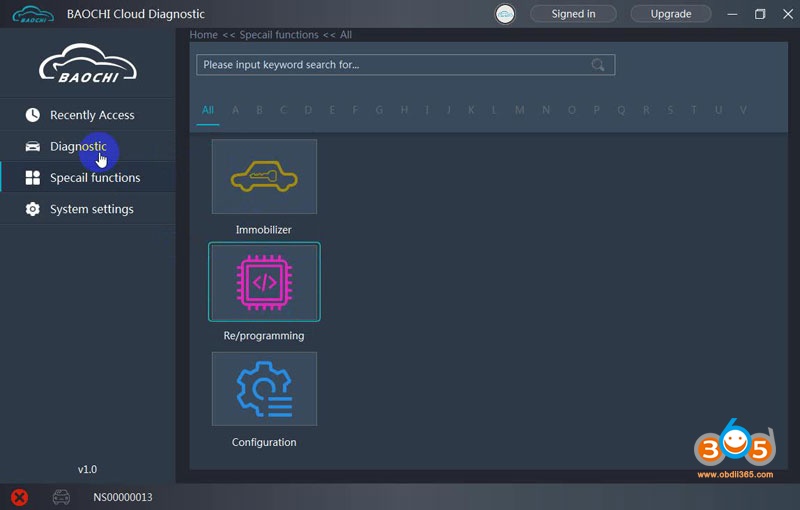This screenshot has height=510, width=800.
Task: Filter by letter J
Action: (448, 110)
